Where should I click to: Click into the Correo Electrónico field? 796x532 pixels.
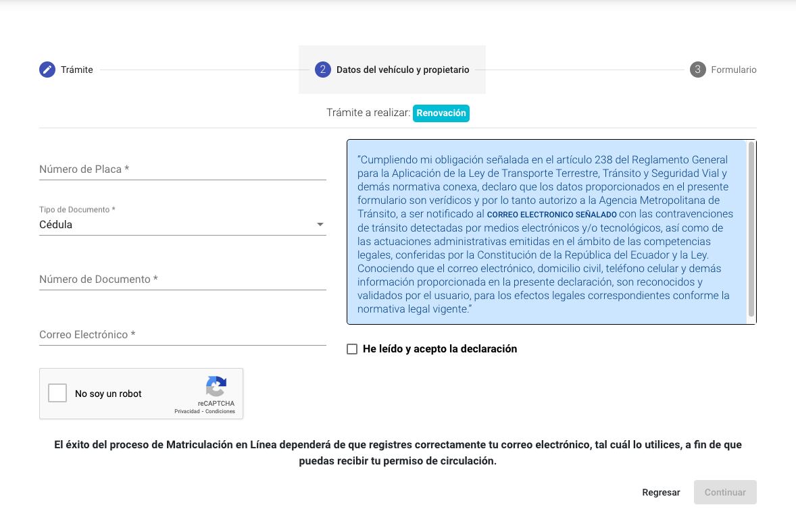[x=182, y=335]
